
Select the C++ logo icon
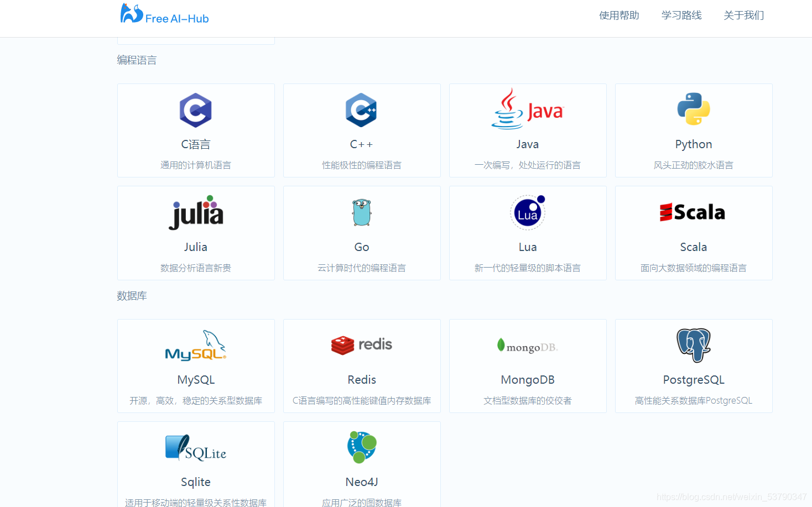coord(361,109)
